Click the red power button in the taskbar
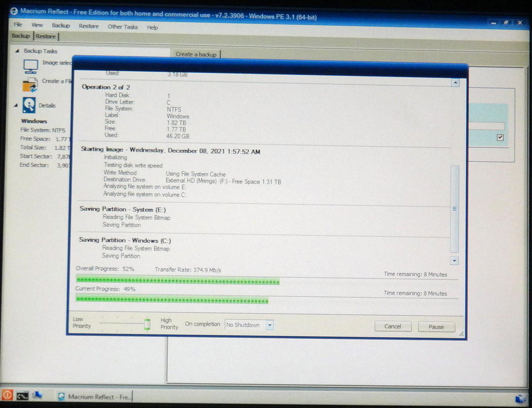The width and height of the screenshot is (532, 408). tap(7, 395)
